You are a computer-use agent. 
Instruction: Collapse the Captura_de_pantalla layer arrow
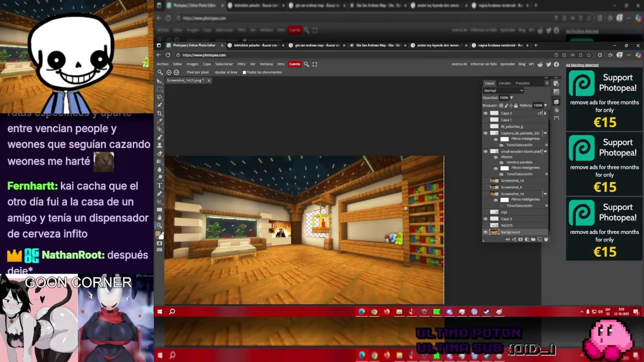(x=545, y=133)
